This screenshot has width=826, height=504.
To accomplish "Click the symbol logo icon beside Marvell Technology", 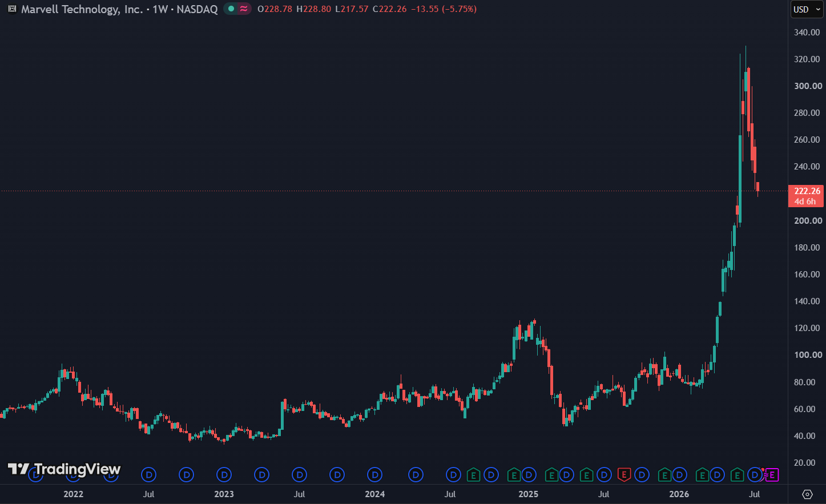I will click(x=12, y=9).
